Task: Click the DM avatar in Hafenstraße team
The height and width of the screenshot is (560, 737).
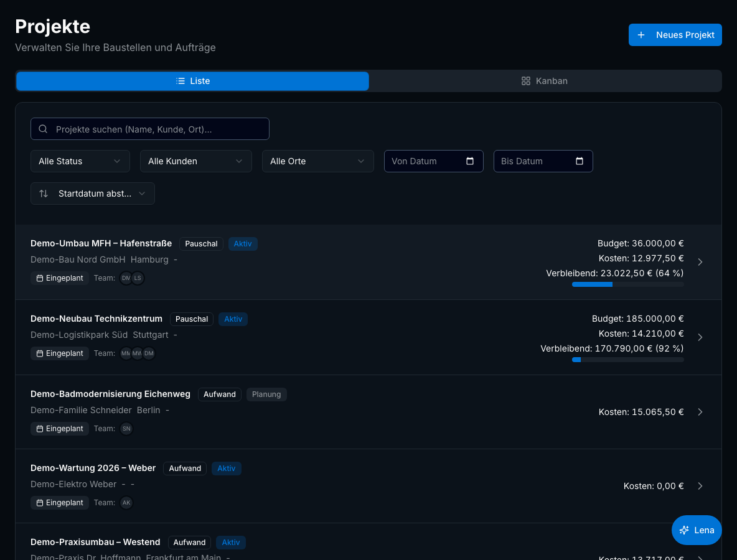Action: point(126,278)
